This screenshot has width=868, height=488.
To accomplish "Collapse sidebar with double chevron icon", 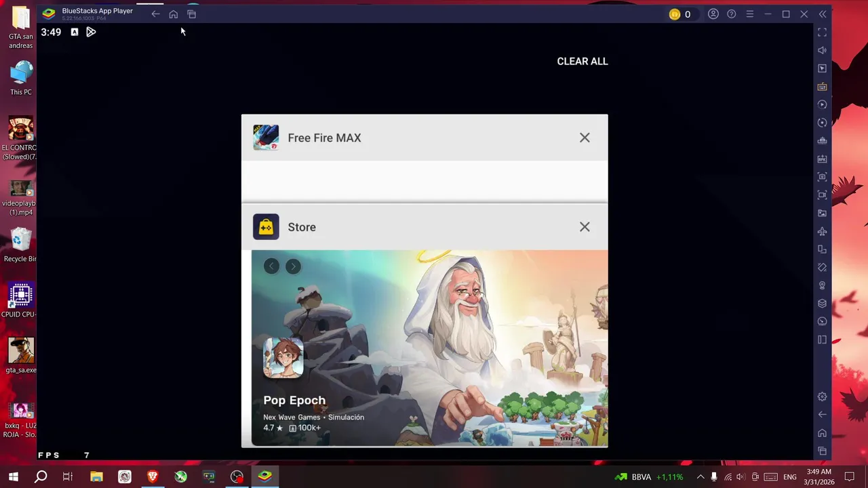I will pos(823,14).
